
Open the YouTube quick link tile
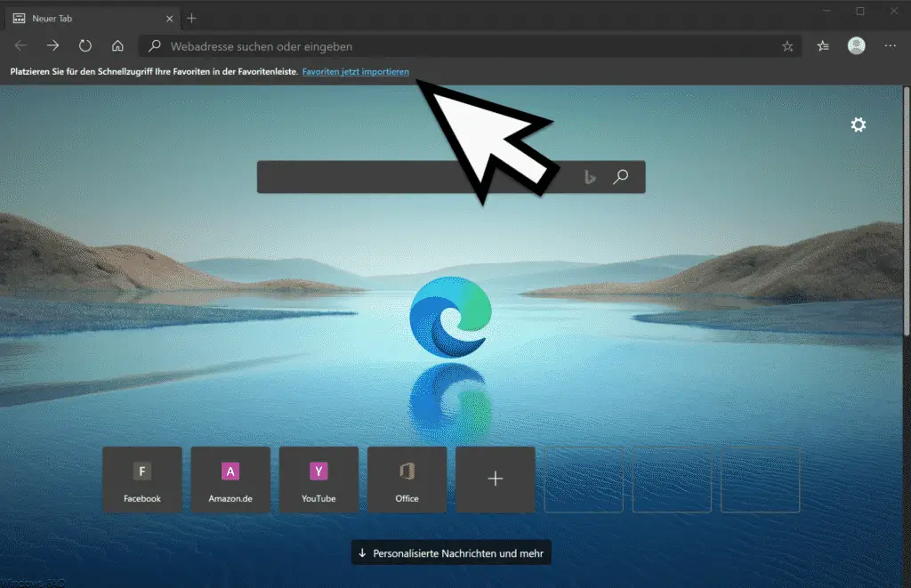tap(319, 479)
